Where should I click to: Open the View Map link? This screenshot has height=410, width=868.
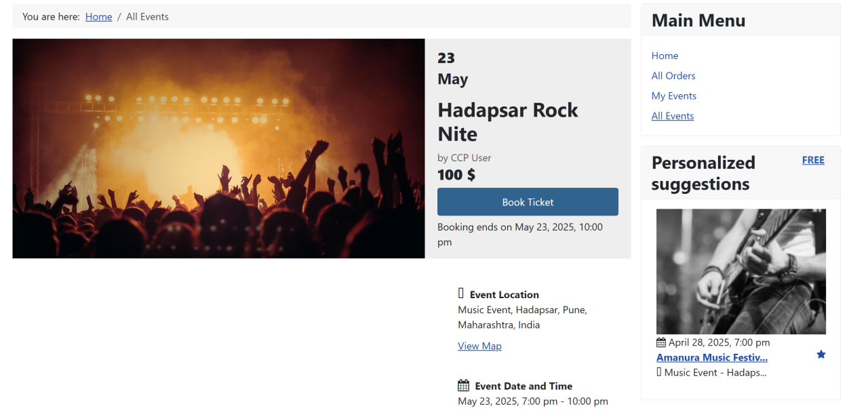coord(479,346)
